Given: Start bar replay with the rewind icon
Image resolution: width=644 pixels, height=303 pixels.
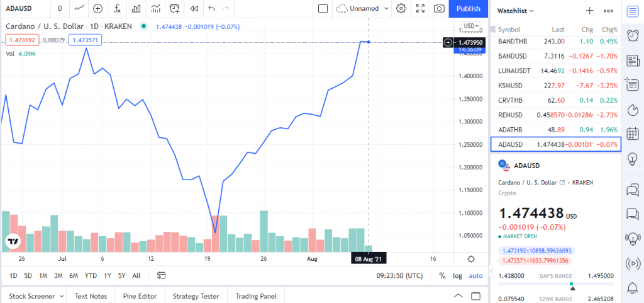Looking at the screenshot, I should 194,8.
